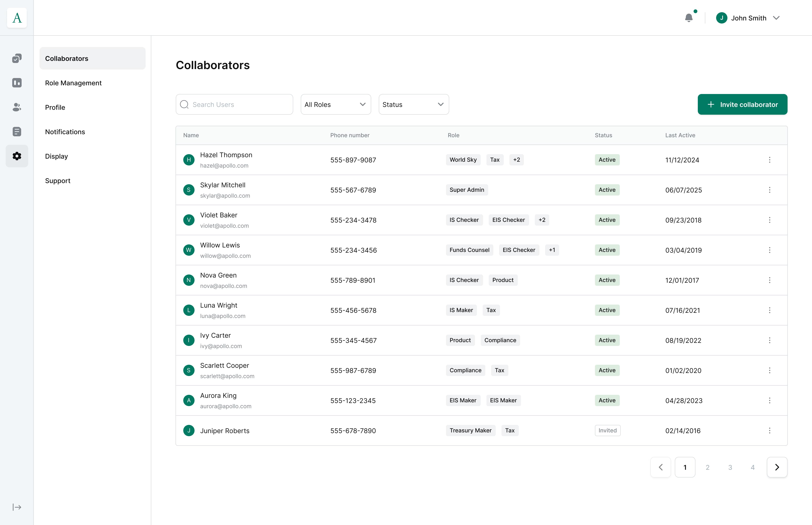Open the settings gear in sidebar
812x525 pixels.
(x=17, y=156)
